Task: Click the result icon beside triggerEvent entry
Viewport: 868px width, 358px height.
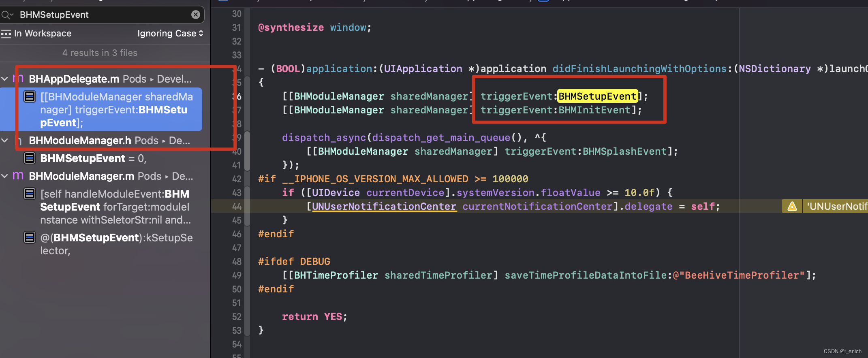Action: coord(30,96)
